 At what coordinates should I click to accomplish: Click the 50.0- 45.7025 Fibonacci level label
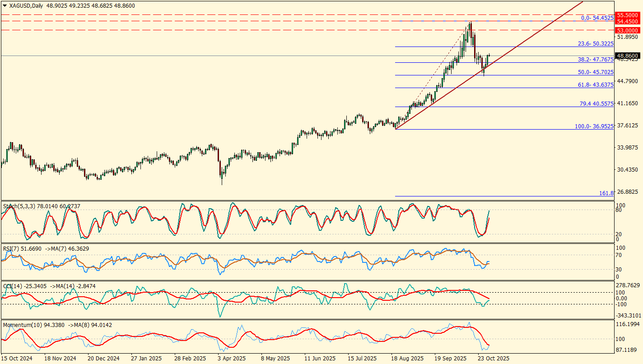click(596, 72)
